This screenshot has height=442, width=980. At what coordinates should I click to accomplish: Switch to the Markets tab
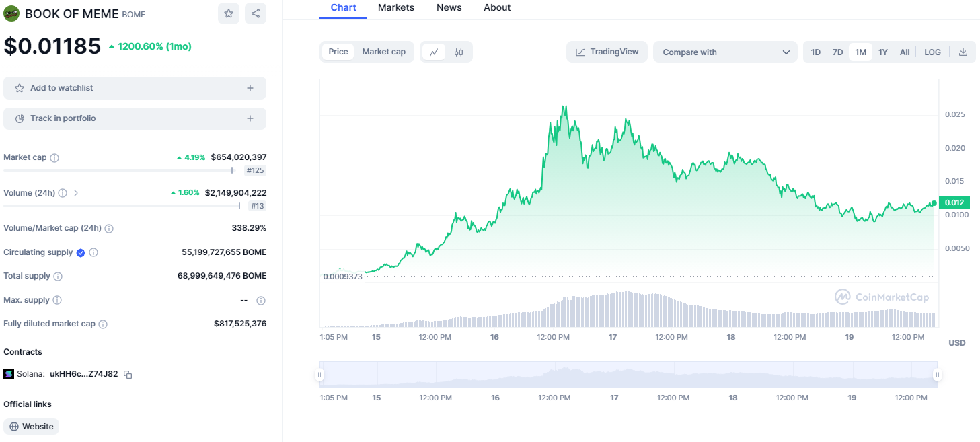coord(396,7)
